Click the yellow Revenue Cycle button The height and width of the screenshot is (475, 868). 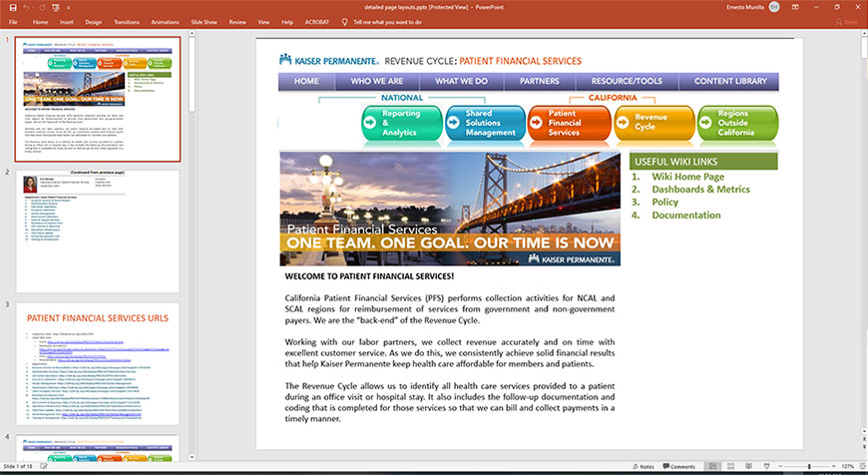(x=654, y=123)
